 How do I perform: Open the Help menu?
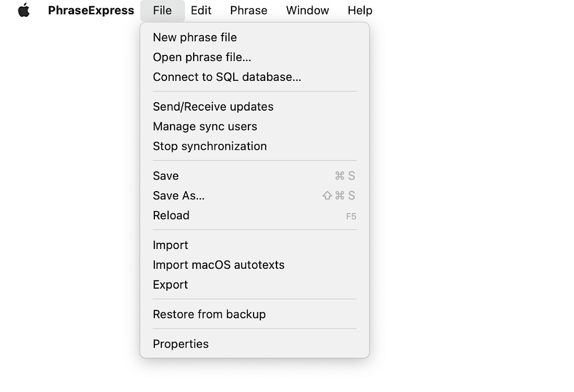point(360,10)
